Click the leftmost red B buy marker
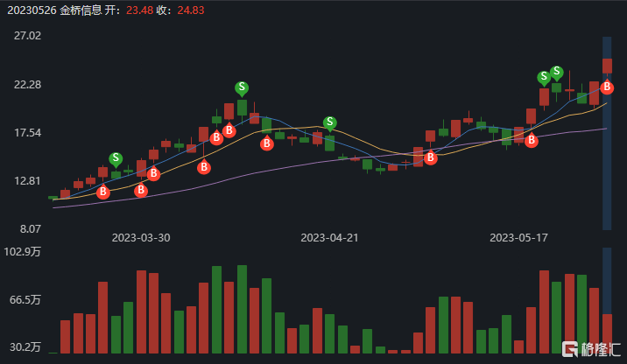The width and height of the screenshot is (627, 364). 103,192
